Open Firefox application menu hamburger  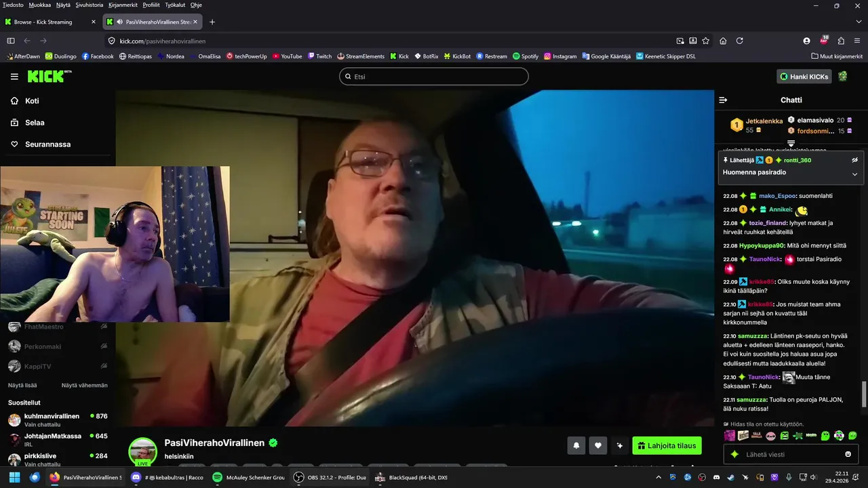[858, 41]
